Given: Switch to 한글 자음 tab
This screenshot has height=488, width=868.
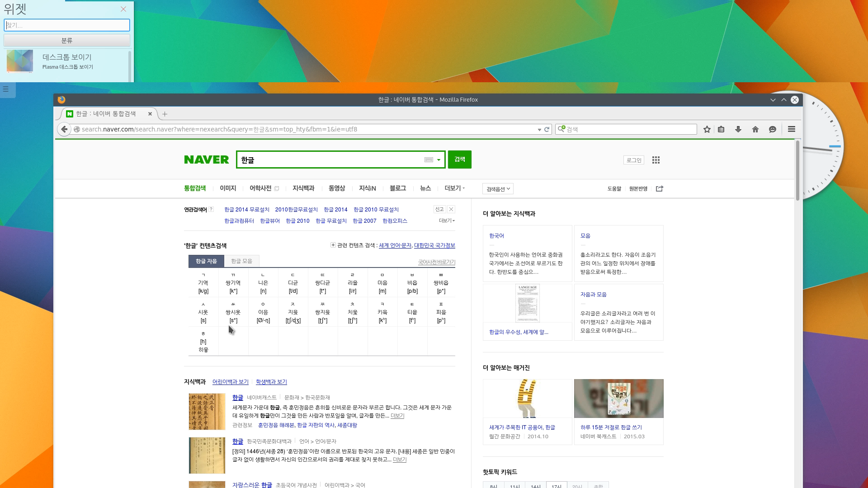Looking at the screenshot, I should [206, 261].
